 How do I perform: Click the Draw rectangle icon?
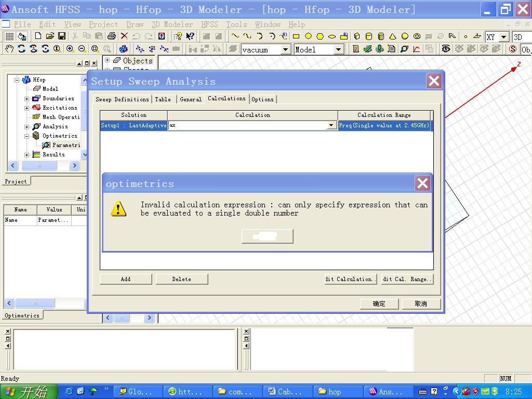pyautogui.click(x=296, y=36)
